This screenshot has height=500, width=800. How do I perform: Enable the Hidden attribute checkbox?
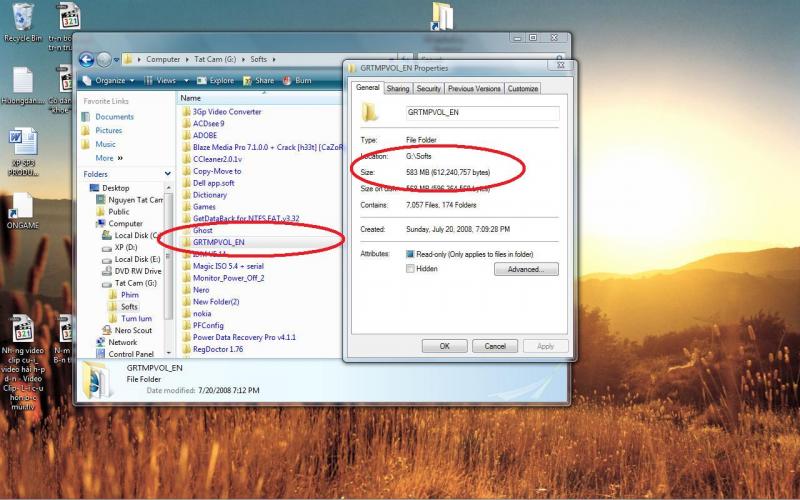(x=410, y=269)
